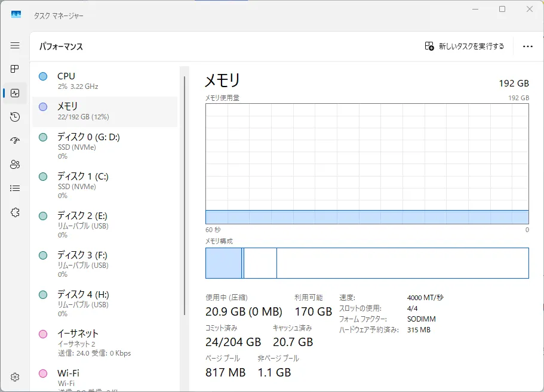Open the Services page icon
This screenshot has height=392, width=544.
[x=15, y=212]
